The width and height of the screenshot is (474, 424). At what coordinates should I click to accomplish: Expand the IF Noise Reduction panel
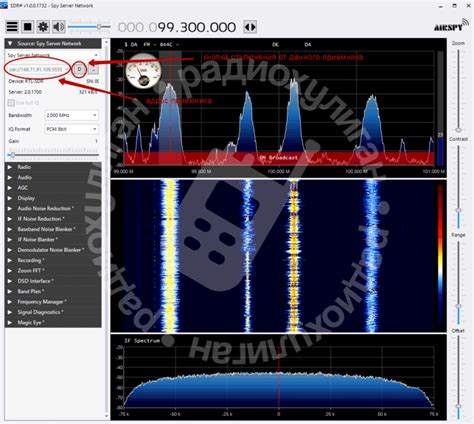coord(53,219)
